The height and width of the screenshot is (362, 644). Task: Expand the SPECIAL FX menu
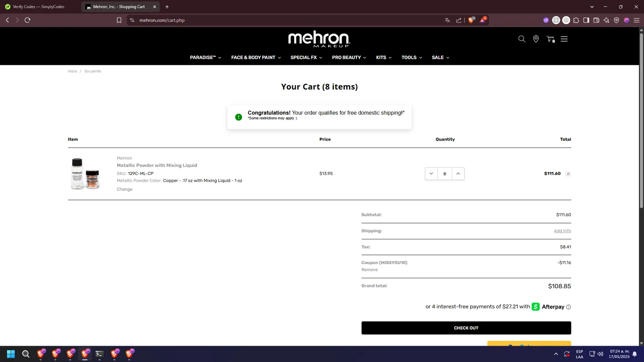click(306, 57)
